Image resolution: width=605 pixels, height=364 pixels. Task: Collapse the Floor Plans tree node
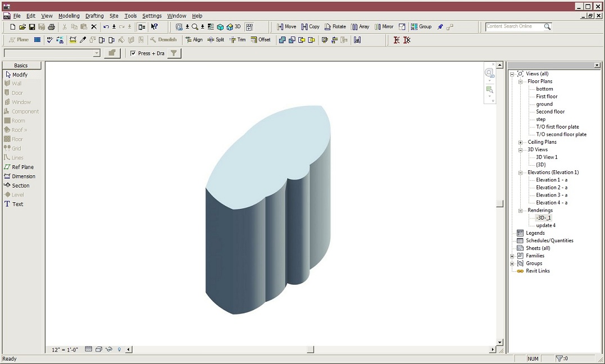pyautogui.click(x=521, y=81)
